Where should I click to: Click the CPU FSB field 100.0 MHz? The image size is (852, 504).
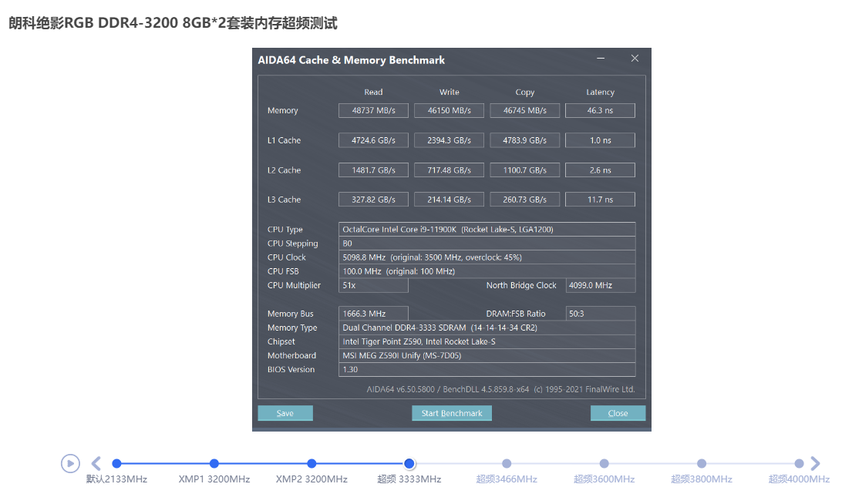(487, 271)
